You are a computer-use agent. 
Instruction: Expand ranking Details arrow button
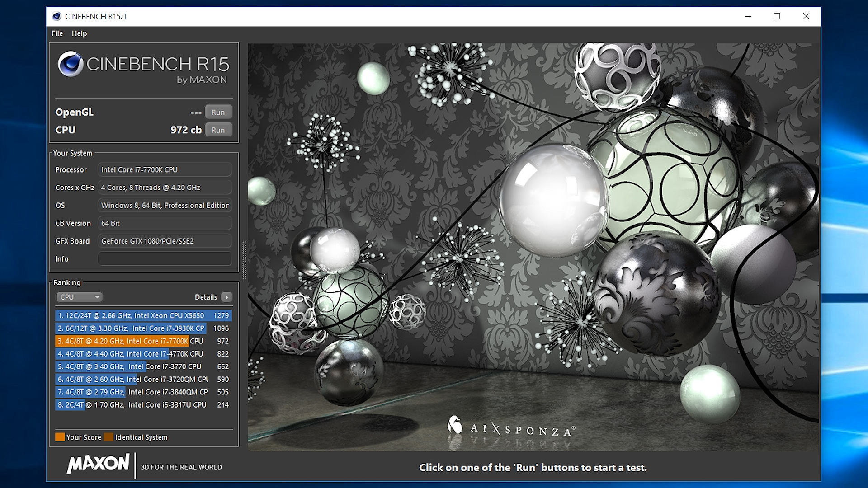tap(227, 297)
